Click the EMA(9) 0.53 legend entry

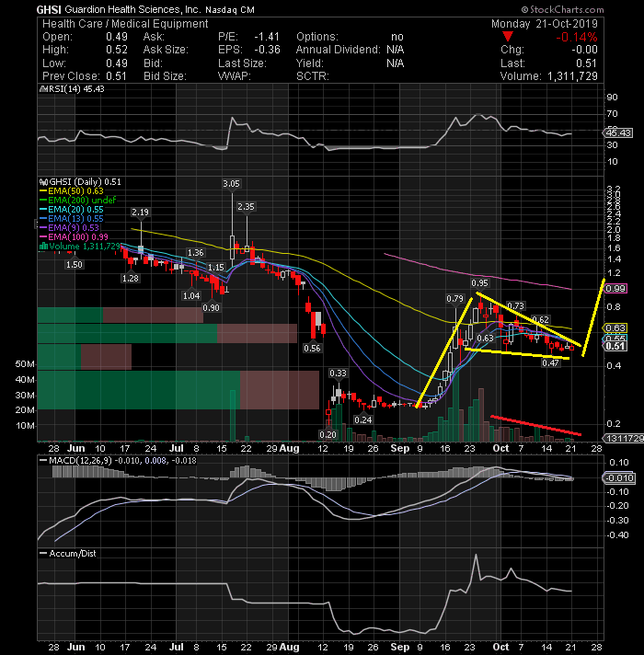[x=69, y=227]
